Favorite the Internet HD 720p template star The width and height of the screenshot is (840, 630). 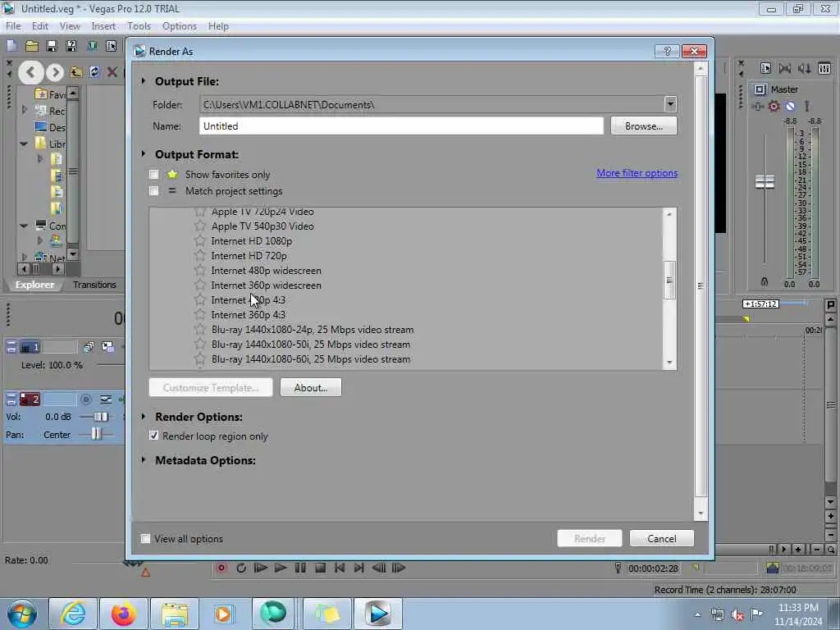pyautogui.click(x=200, y=256)
